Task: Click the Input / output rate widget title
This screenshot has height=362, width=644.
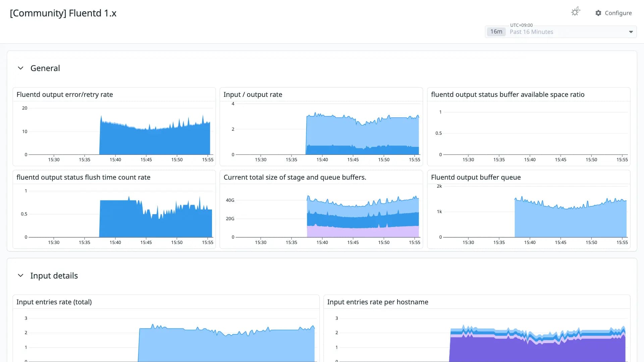Action: coord(253,95)
